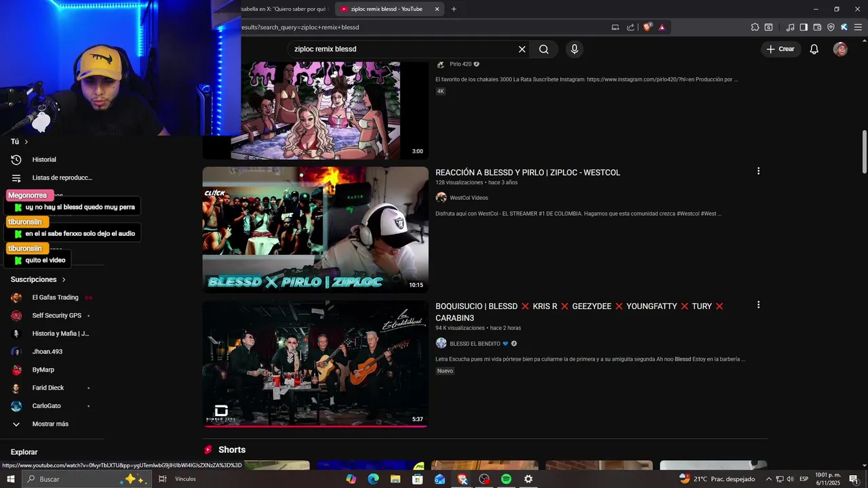Image resolution: width=868 pixels, height=488 pixels.
Task: Open the REACCIÓN A BLESSD Y PIRLO video title
Action: tap(528, 173)
